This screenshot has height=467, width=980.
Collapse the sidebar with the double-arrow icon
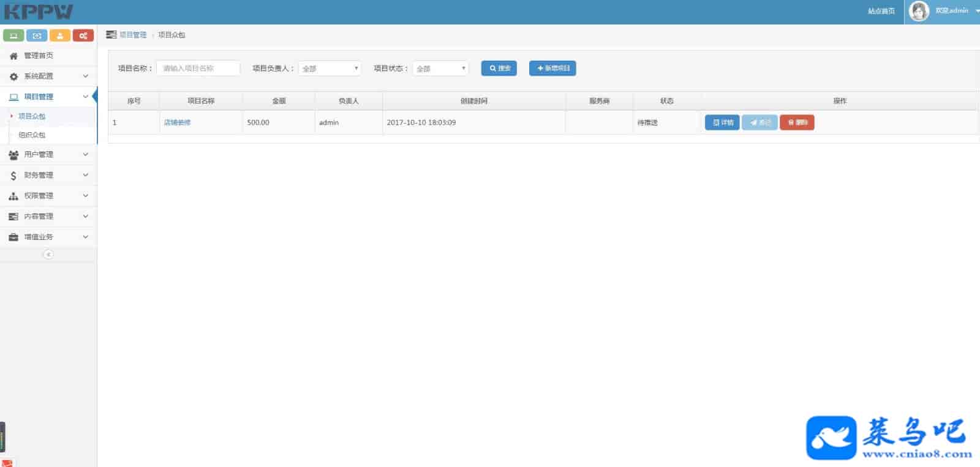48,255
